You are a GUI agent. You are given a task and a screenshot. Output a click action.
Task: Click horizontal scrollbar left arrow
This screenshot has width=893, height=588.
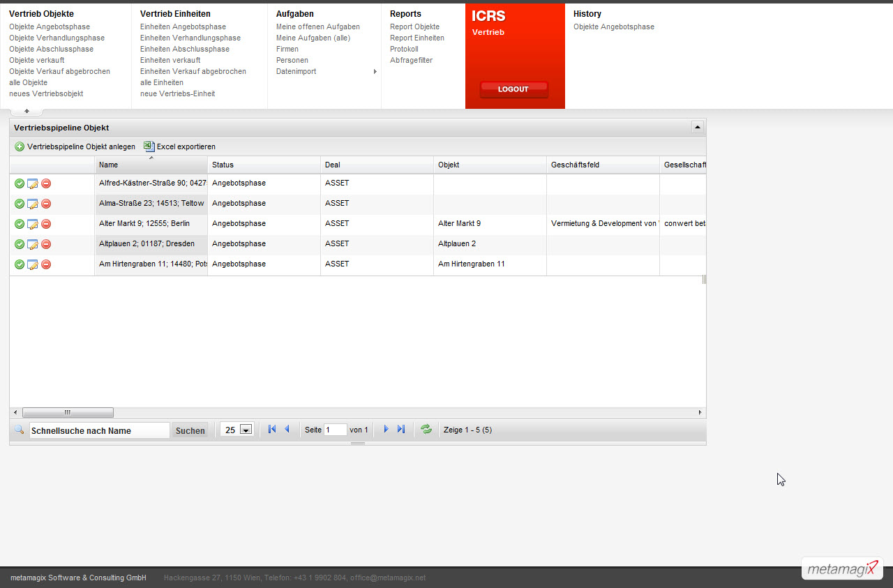(x=15, y=413)
